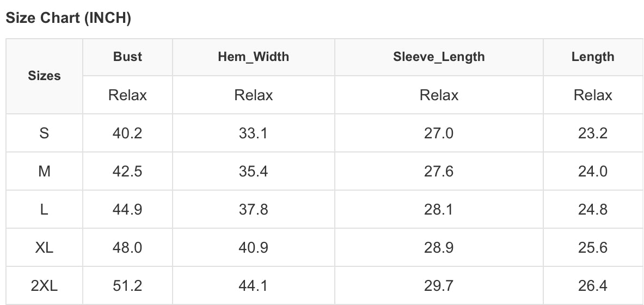This screenshot has width=644, height=305.
Task: Select length value 24.0 for M
Action: (x=593, y=171)
